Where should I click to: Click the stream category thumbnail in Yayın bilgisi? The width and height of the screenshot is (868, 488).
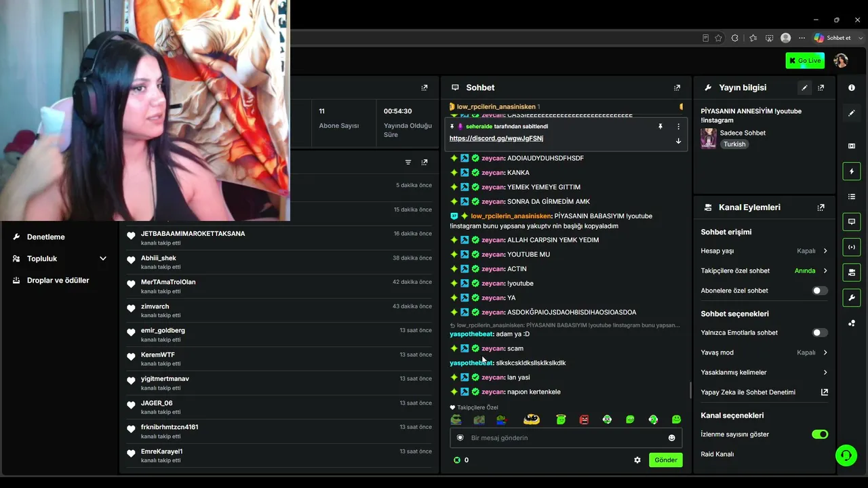(x=709, y=138)
